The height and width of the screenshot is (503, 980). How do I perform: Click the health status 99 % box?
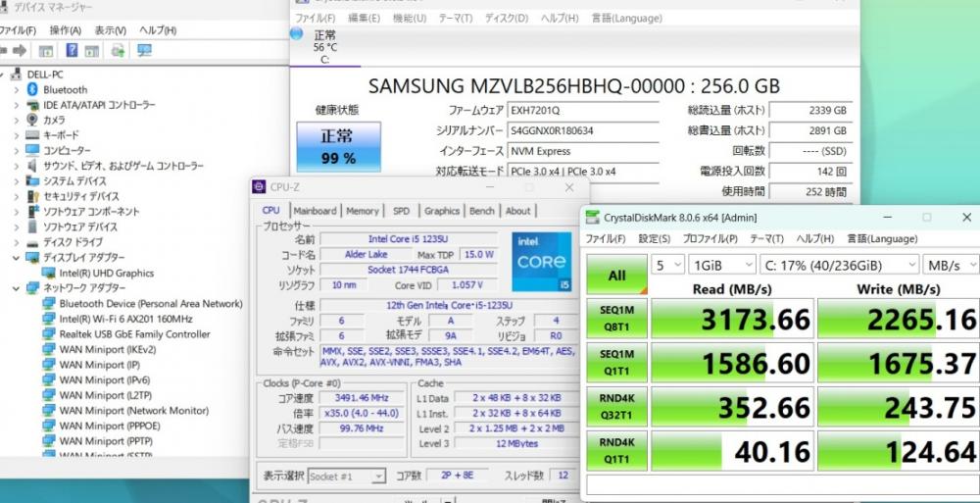tap(338, 147)
